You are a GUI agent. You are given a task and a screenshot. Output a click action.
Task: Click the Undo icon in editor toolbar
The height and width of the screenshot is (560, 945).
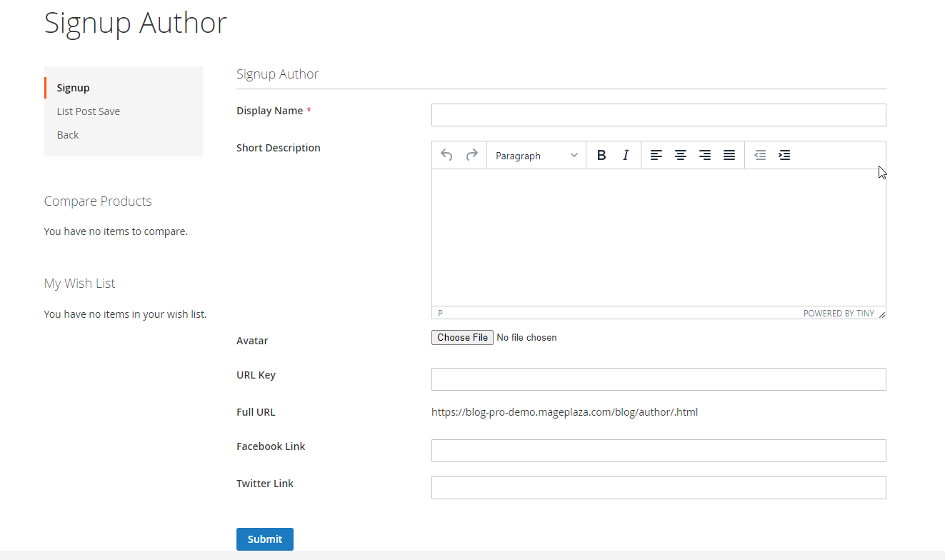(x=446, y=155)
